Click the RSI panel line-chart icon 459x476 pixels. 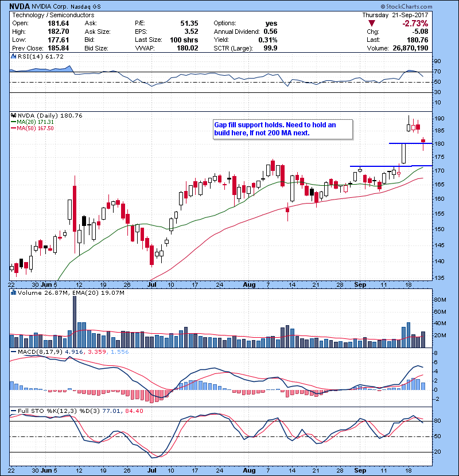tap(13, 56)
